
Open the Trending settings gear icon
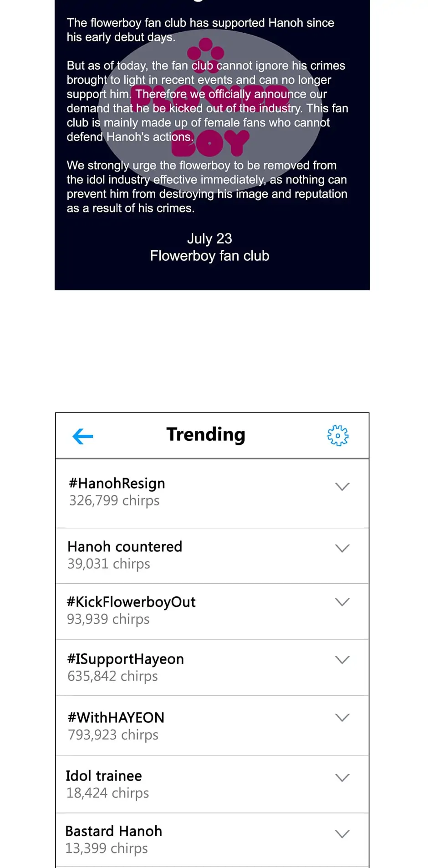tap(338, 436)
